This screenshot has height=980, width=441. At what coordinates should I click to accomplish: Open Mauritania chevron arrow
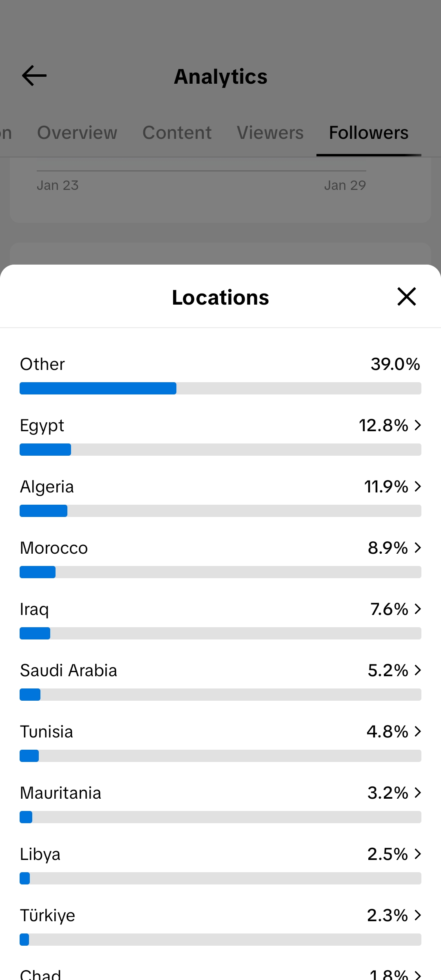pos(418,793)
